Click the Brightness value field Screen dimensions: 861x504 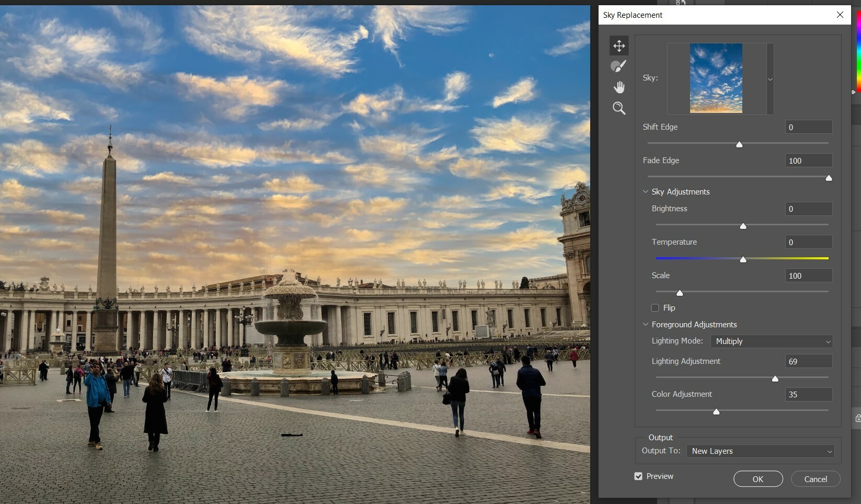click(808, 209)
